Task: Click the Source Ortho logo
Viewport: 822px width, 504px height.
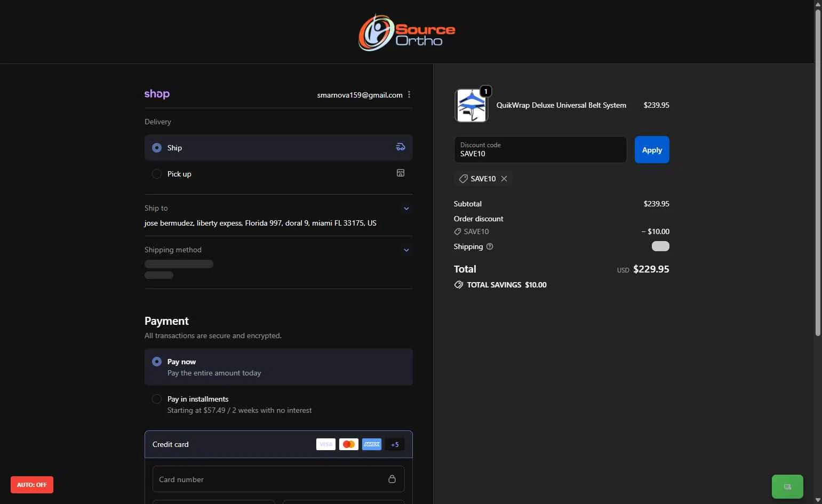Action: click(406, 33)
